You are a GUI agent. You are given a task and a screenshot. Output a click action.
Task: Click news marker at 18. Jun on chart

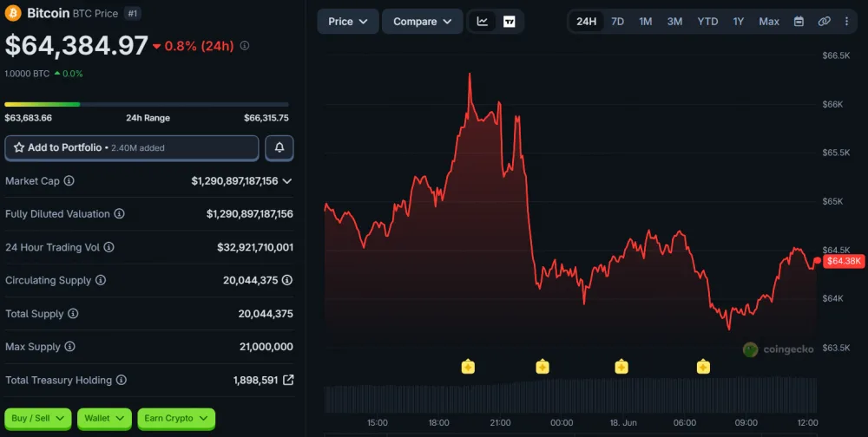621,367
